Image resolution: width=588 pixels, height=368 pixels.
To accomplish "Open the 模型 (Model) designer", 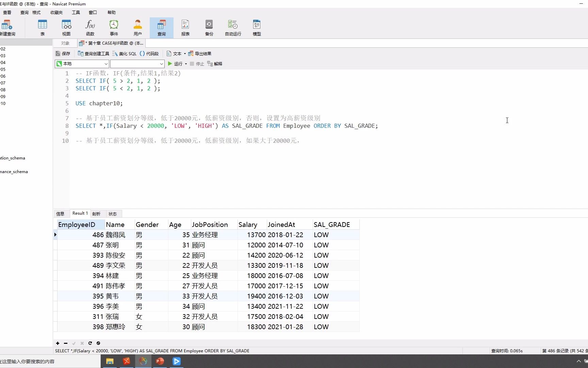I will [256, 27].
